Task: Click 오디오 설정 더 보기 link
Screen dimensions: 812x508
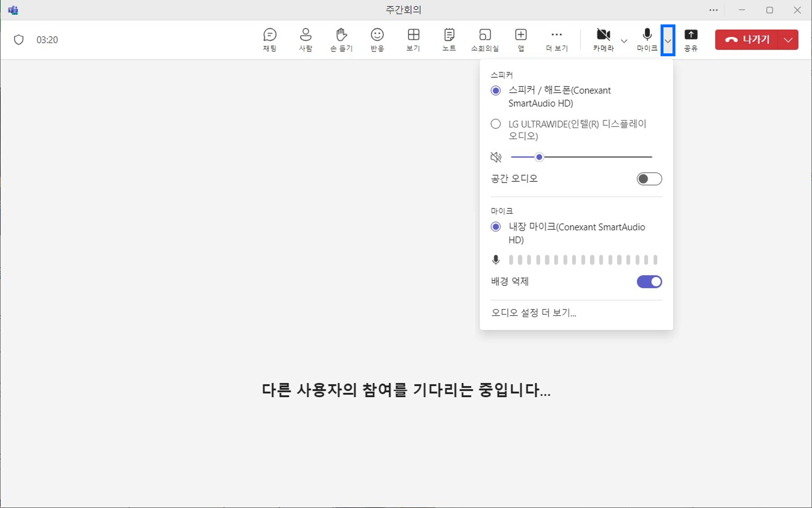Action: (x=534, y=313)
